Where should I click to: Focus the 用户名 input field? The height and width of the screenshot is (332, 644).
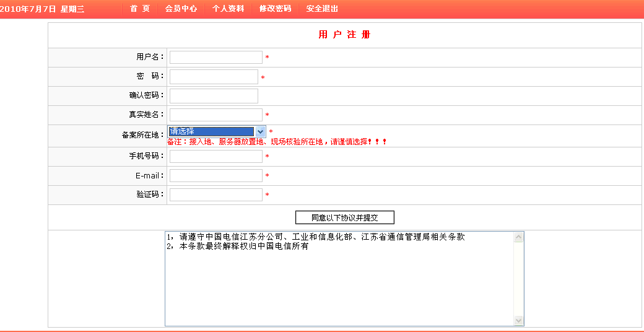pos(215,57)
